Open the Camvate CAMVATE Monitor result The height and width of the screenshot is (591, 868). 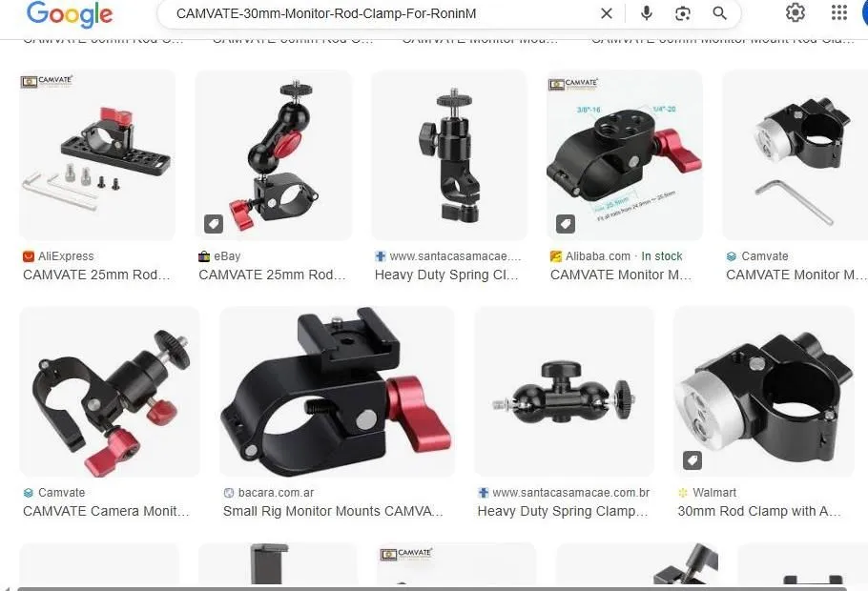[796, 275]
